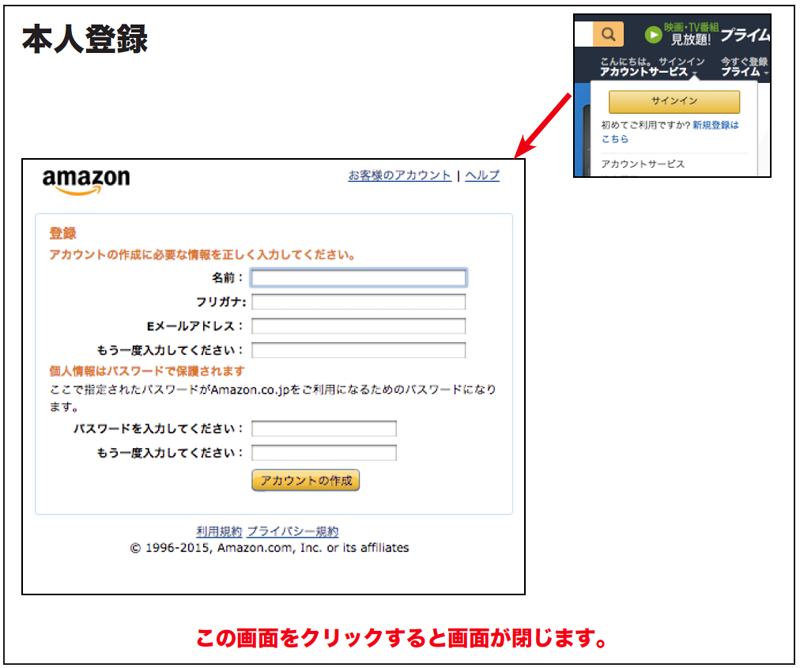
Task: Click the copyright 1996-2015 Amazon.com text
Action: [x=269, y=548]
